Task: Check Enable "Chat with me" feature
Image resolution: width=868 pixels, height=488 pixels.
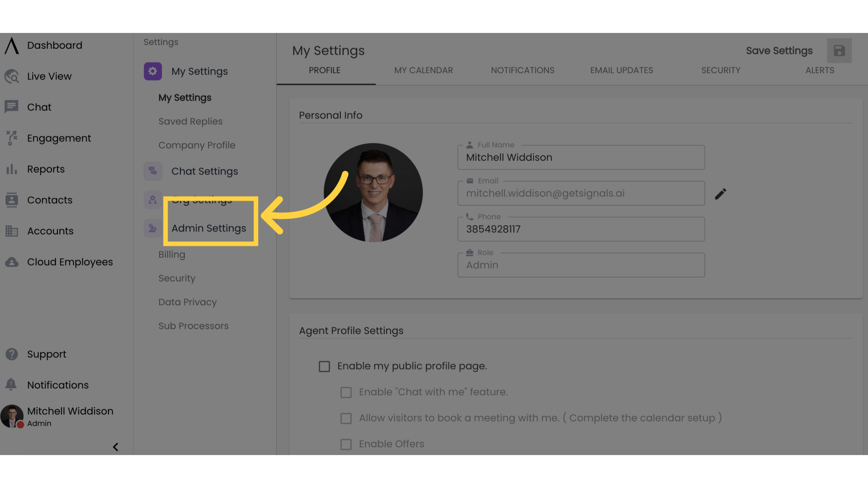Action: [346, 392]
